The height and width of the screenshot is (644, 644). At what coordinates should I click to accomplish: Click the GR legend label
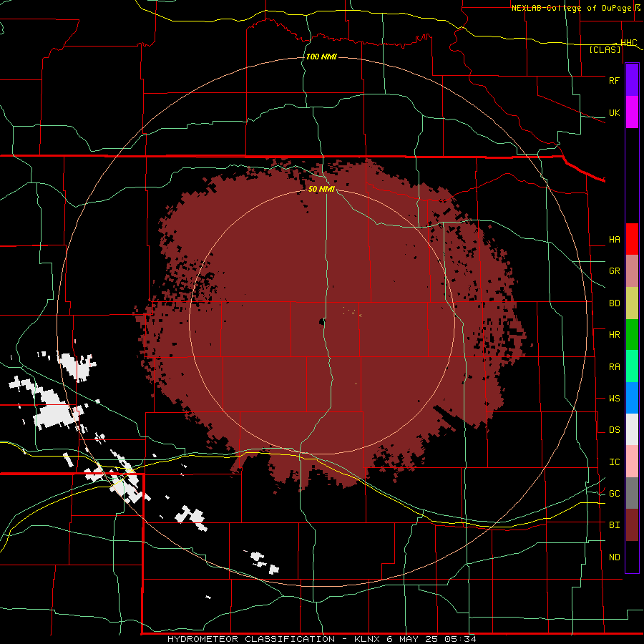pos(615,271)
